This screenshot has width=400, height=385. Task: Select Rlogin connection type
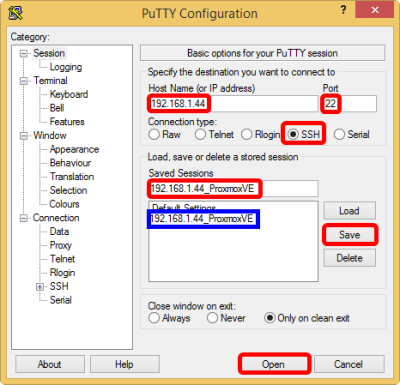(x=247, y=135)
